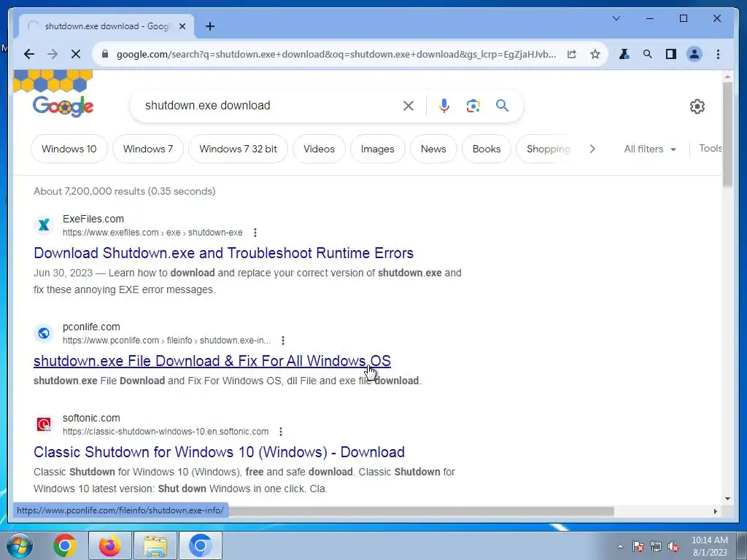
Task: Open toolbar search magnifier icon
Action: click(648, 54)
